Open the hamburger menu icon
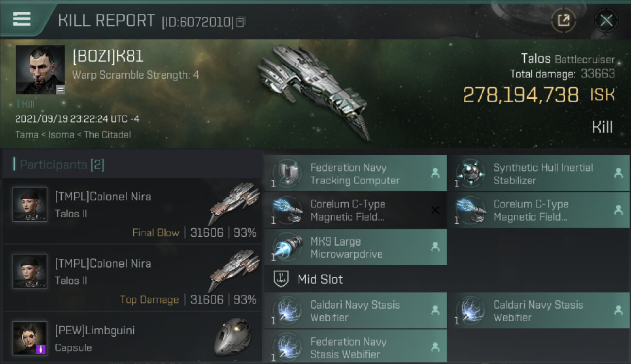 pos(21,19)
